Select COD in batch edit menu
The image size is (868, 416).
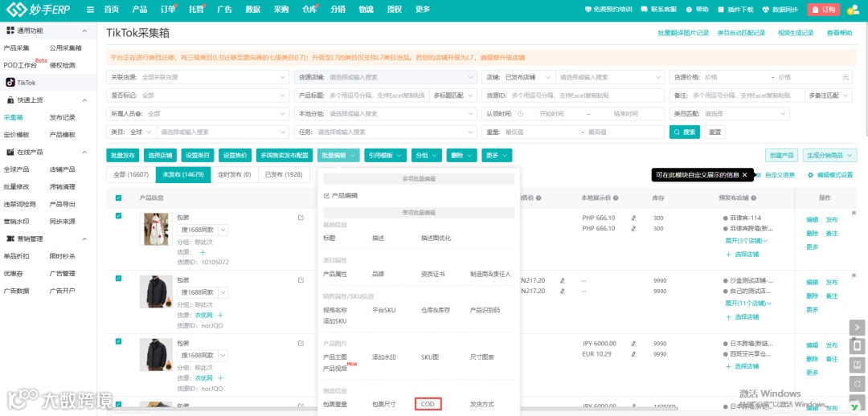tap(428, 405)
